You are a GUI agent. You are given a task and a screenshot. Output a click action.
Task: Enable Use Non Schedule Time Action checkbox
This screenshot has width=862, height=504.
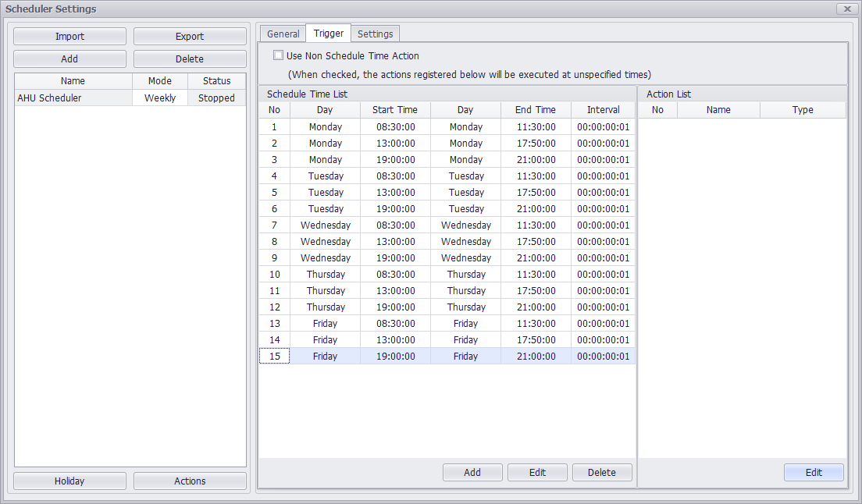[x=279, y=55]
